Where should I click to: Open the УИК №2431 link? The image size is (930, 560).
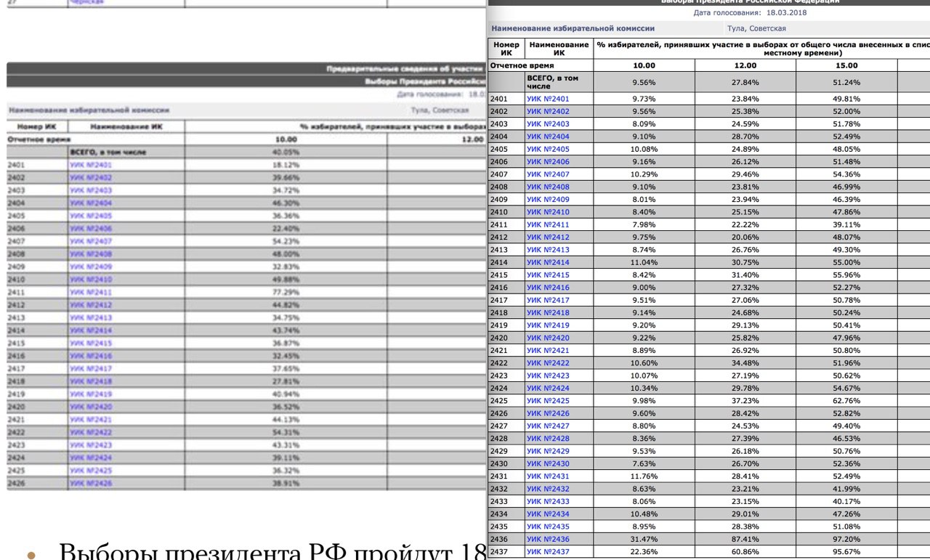[548, 476]
